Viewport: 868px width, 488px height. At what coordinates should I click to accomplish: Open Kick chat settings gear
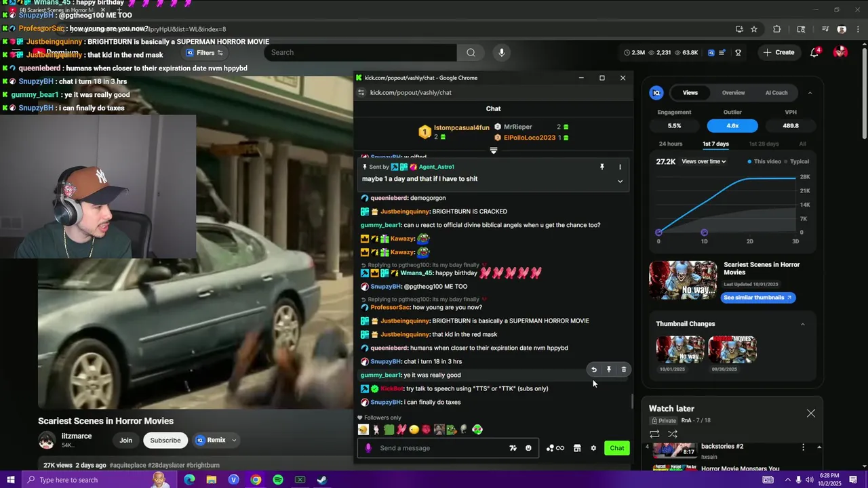tap(593, 448)
